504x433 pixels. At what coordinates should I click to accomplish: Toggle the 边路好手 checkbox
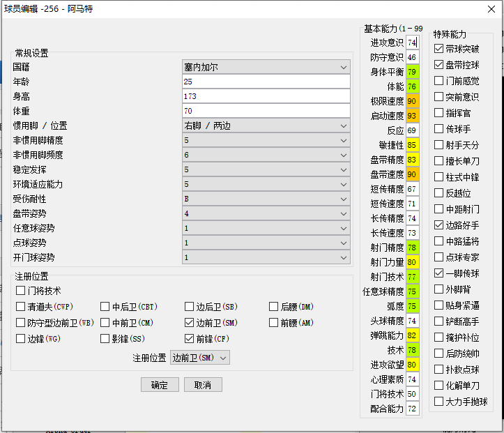click(x=438, y=225)
